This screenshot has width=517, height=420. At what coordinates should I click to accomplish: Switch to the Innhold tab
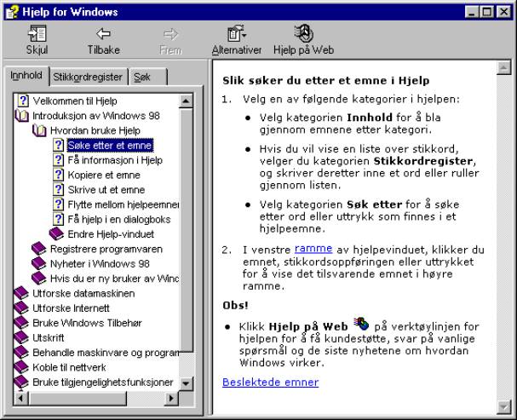[26, 76]
